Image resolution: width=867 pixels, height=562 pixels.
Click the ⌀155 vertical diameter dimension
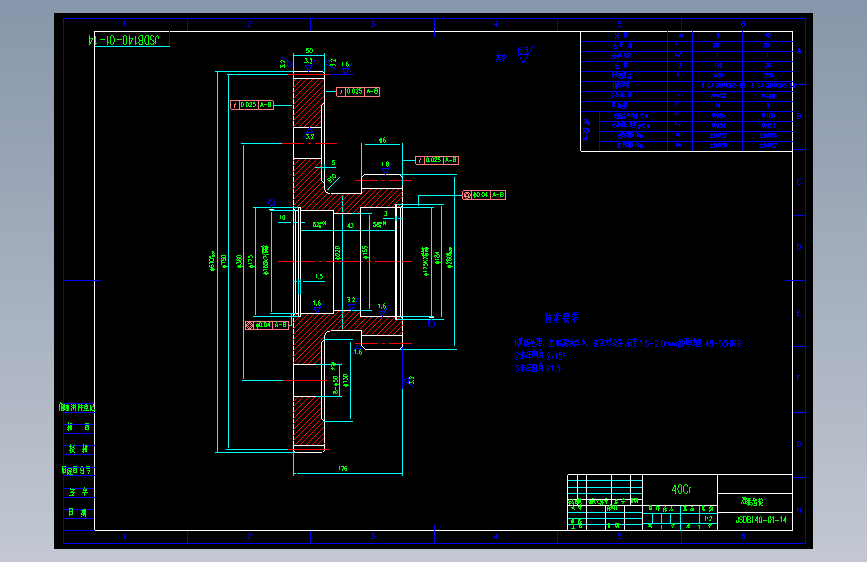pos(365,253)
